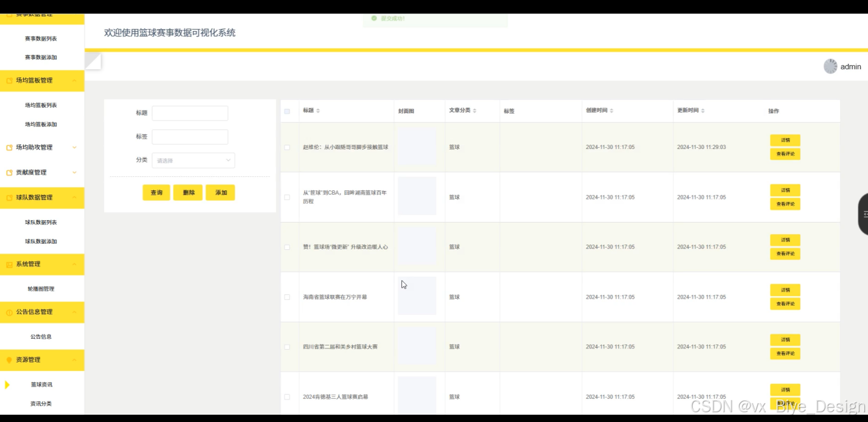This screenshot has height=422, width=868.
Task: Click cover thumbnail of 湖南篮球百年历程 row
Action: click(x=417, y=196)
